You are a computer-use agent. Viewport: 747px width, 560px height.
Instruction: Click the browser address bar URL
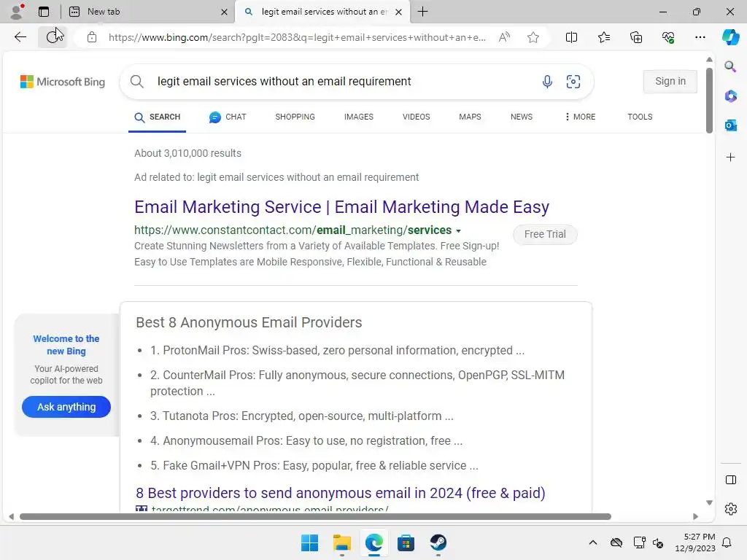(x=297, y=37)
